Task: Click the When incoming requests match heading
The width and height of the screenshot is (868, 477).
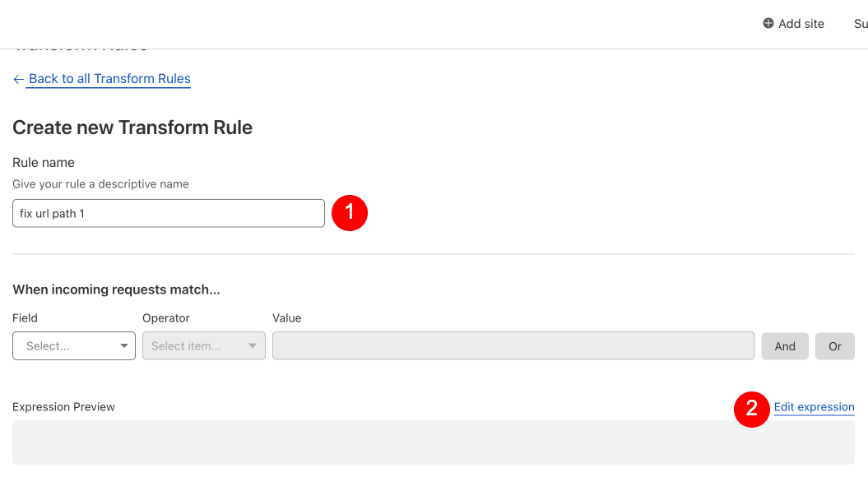Action: pyautogui.click(x=116, y=289)
